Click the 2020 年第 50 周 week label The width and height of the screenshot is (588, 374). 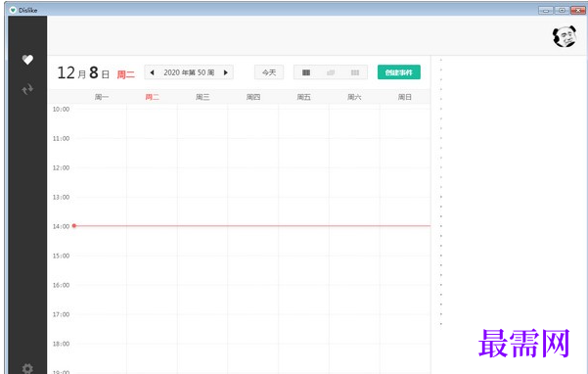point(189,72)
